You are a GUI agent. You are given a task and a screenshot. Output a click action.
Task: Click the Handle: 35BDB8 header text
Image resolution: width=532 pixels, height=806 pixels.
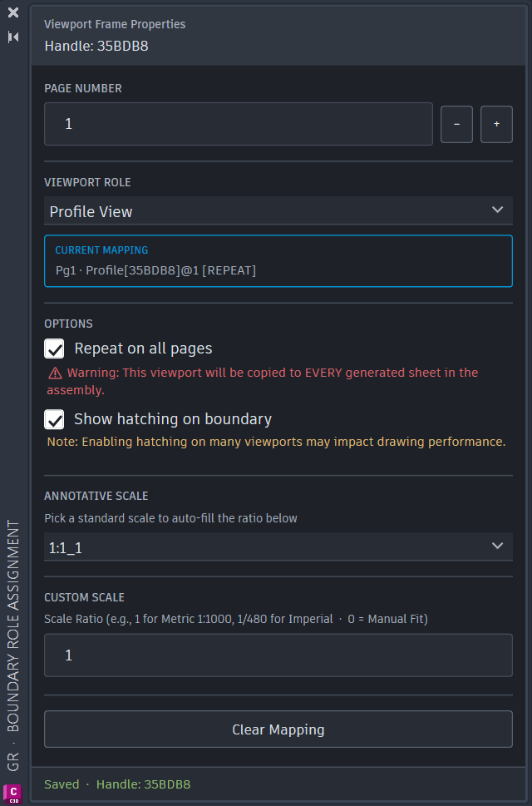(x=96, y=47)
